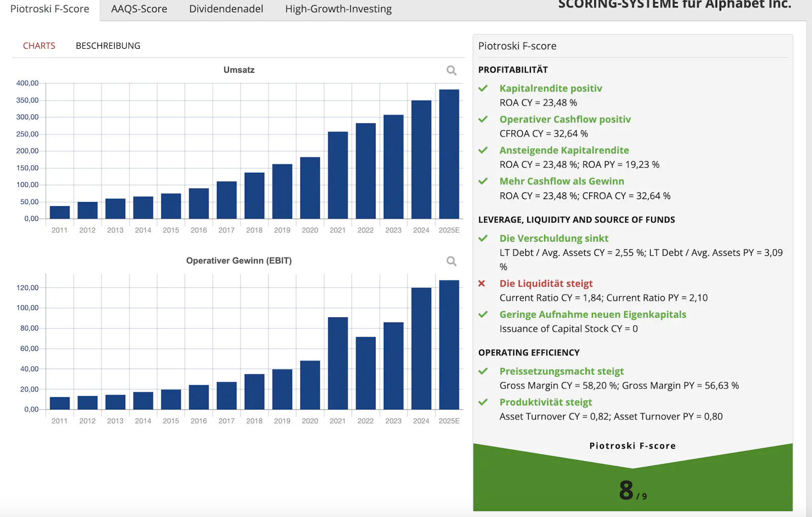Viewport: 812px width, 517px height.
Task: Click the 2021 bar in the EBIT chart
Action: click(338, 363)
